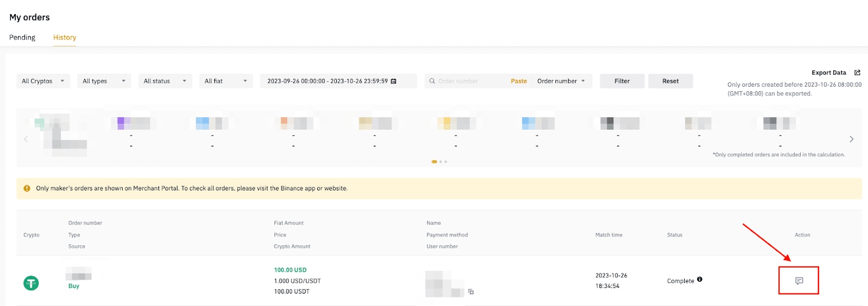Open the Order number search-type dropdown
This screenshot has height=306, width=868.
[561, 81]
